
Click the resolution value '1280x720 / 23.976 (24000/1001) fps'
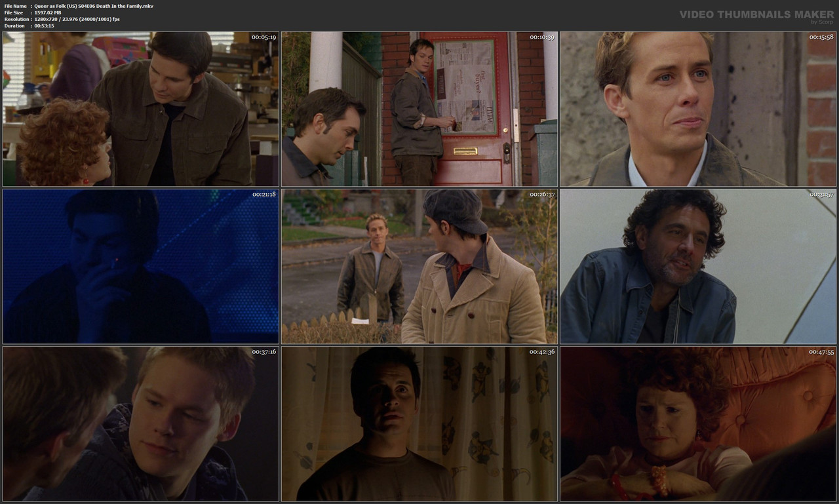pyautogui.click(x=77, y=19)
